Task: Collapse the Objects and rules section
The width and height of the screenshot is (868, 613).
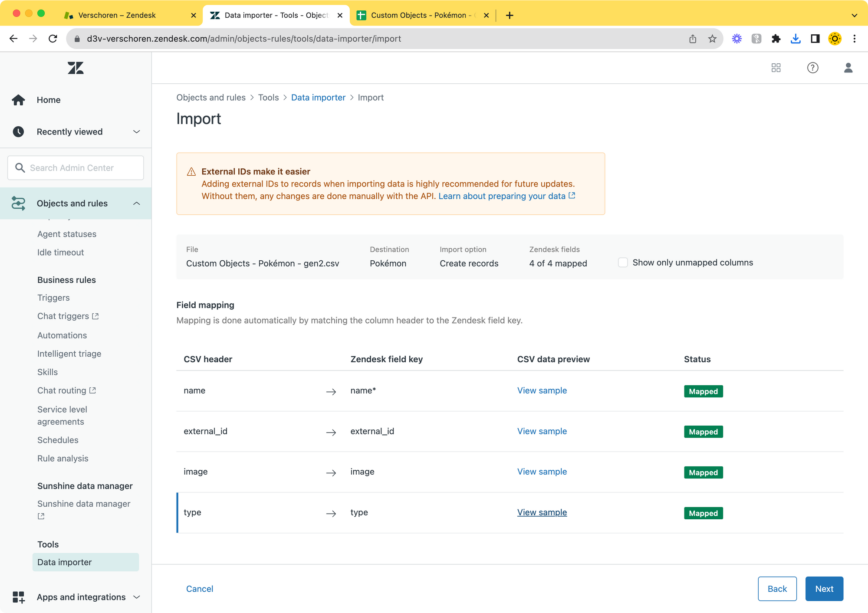Action: [x=136, y=203]
